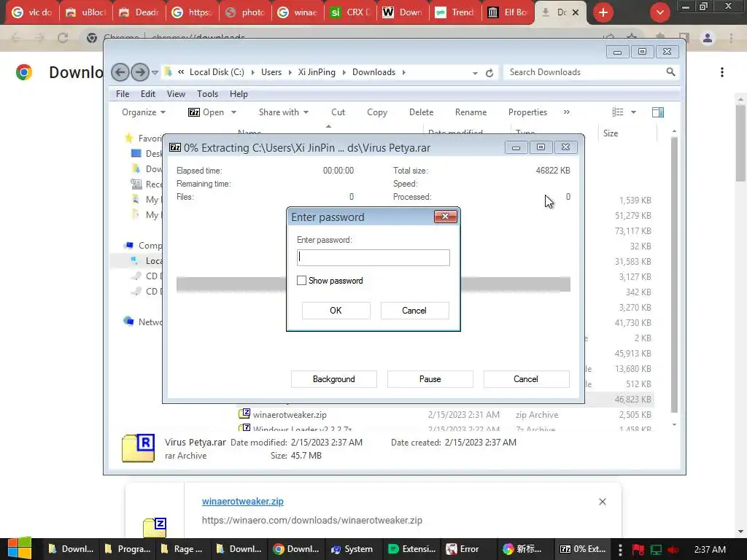Screen dimensions: 747x560
Task: Check the Show password checkbox
Action: pos(301,281)
